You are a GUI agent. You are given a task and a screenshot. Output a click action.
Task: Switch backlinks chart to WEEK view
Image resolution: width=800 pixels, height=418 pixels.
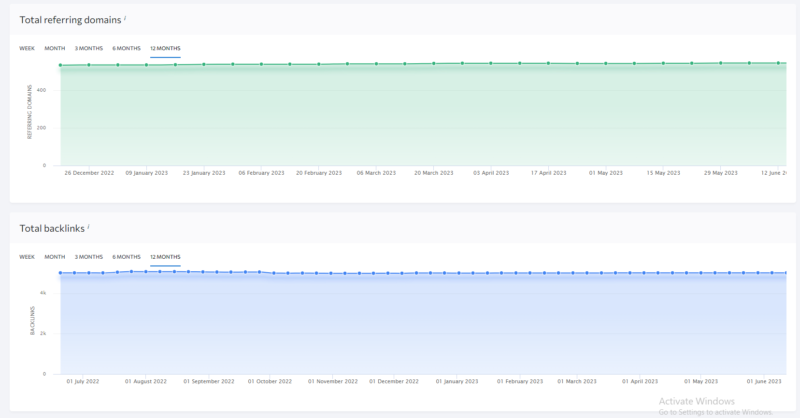27,257
